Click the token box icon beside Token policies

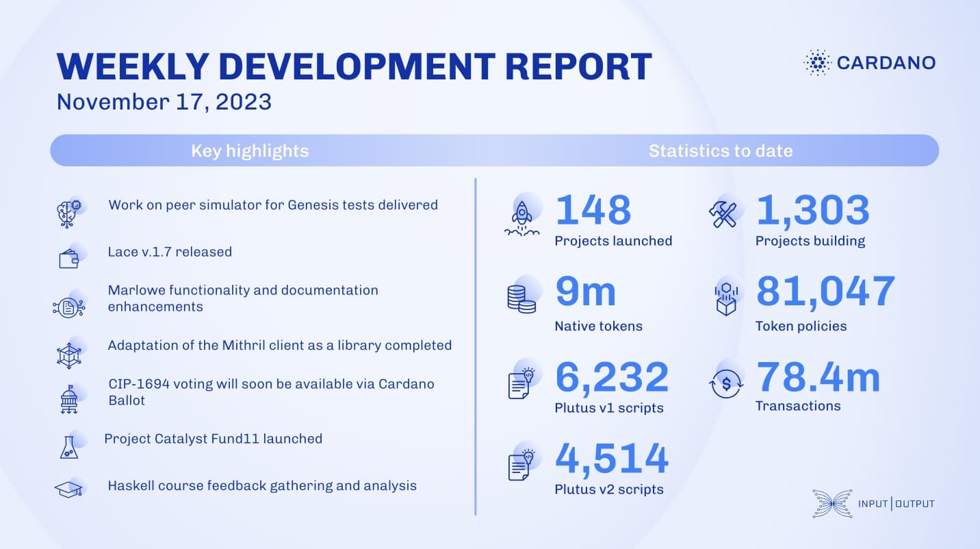[725, 300]
